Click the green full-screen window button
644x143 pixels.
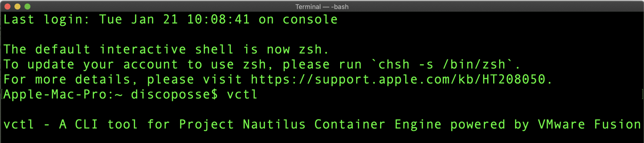(27, 6)
